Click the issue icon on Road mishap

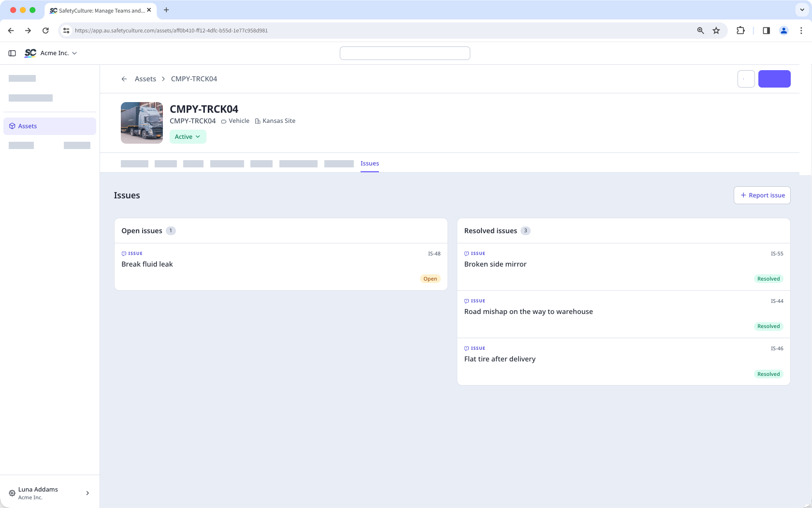[x=466, y=301]
